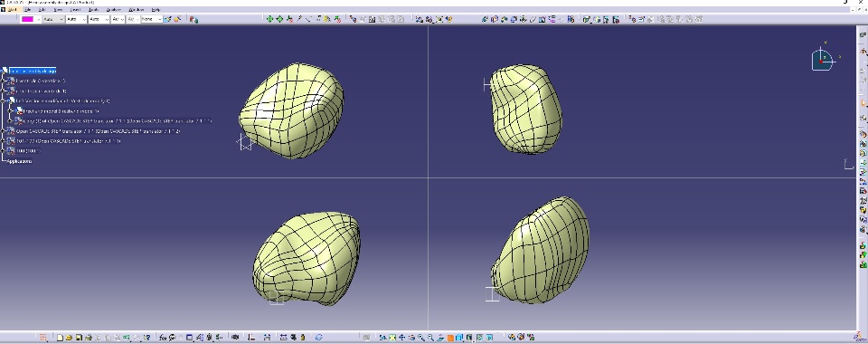Click the formula f(x) icon
Screen dimensions: 868x344
pos(164,337)
